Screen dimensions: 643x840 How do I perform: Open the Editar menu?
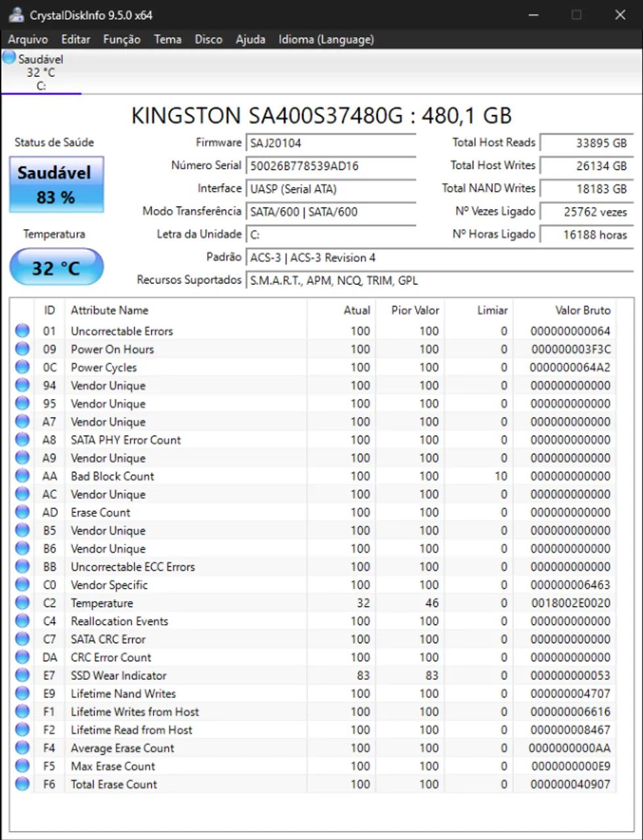(75, 39)
